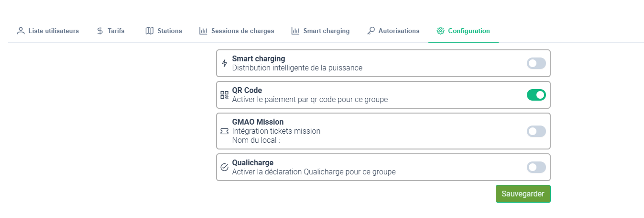The height and width of the screenshot is (218, 644).
Task: Click the Qualicharge checkmark circle icon
Action: coord(224,167)
